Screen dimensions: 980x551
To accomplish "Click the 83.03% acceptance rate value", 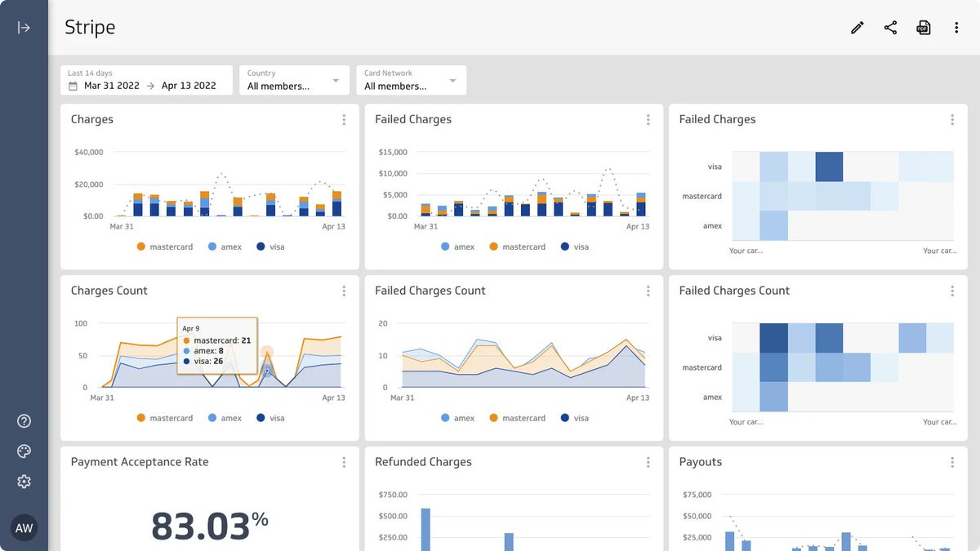I will click(x=210, y=527).
